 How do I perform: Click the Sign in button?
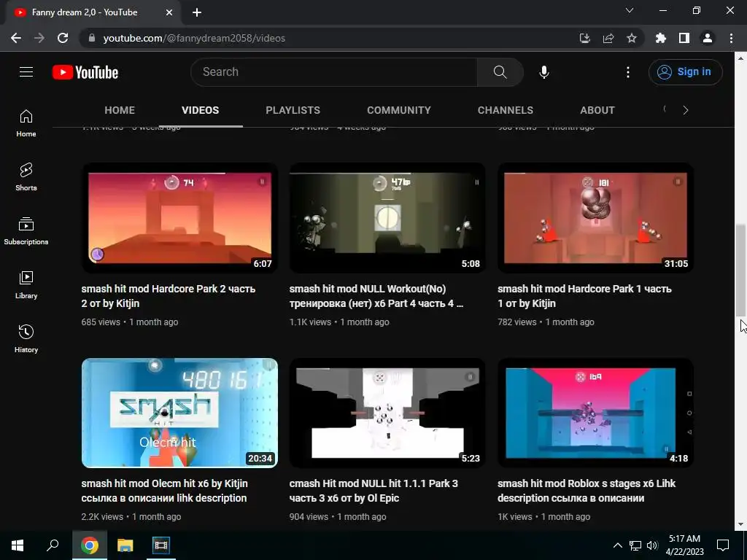(685, 72)
